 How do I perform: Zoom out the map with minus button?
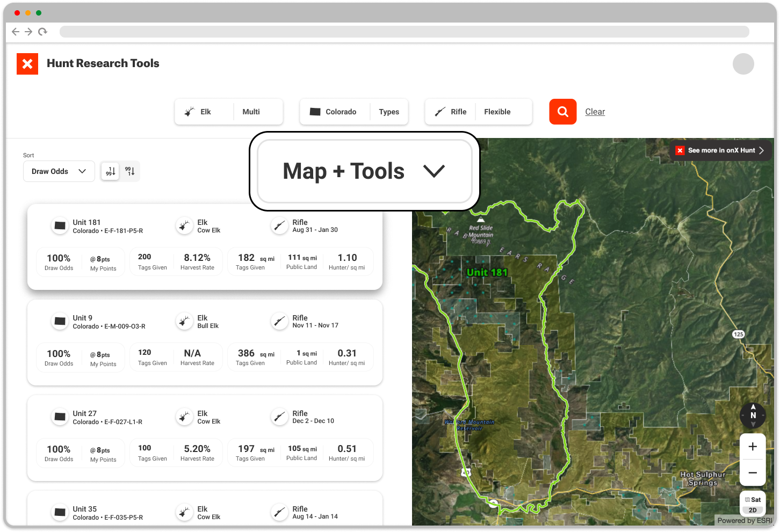[x=753, y=472]
